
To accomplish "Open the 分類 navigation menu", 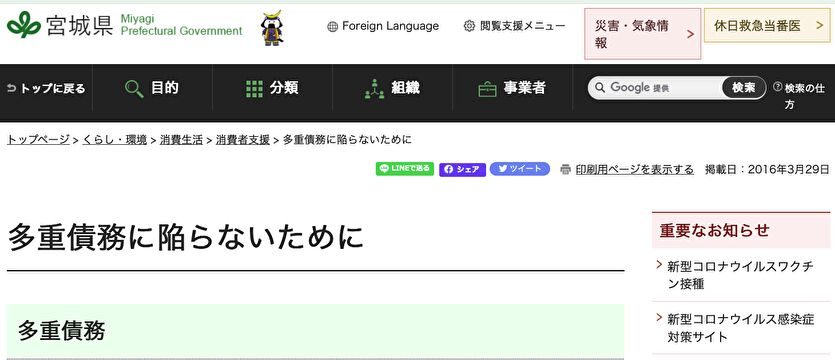I will tap(273, 88).
